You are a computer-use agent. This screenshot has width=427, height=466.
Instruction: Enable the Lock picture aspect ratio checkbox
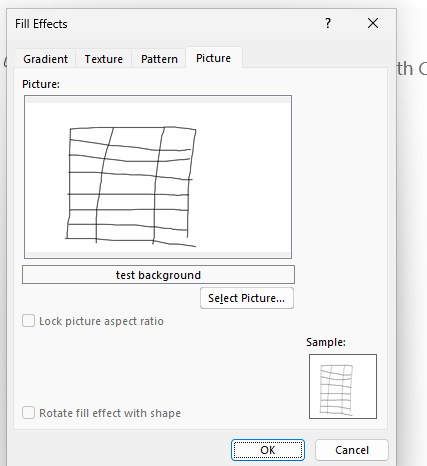(28, 321)
